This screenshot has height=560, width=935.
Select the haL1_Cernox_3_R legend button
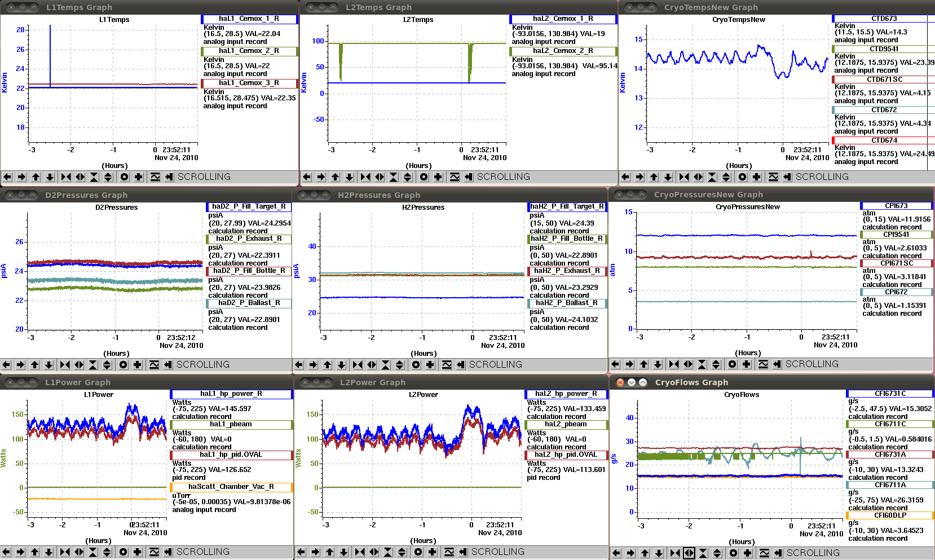249,83
